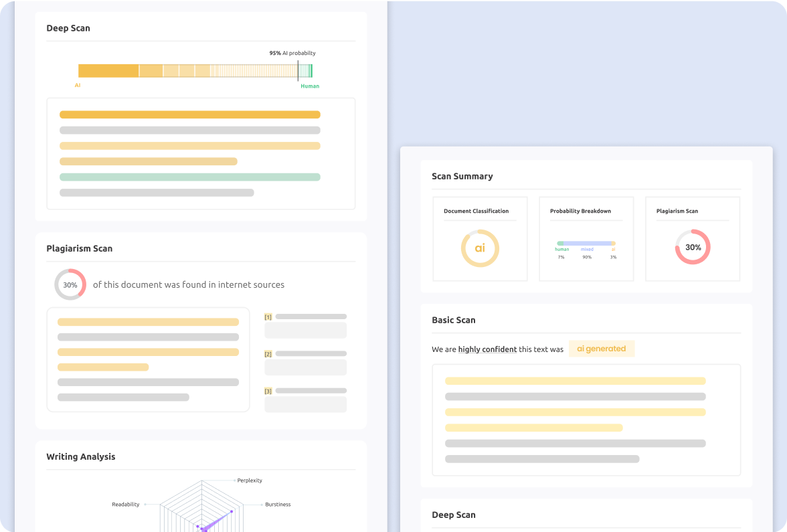Click the 'Plagiarism Scan' title in Scan Summary

(677, 211)
